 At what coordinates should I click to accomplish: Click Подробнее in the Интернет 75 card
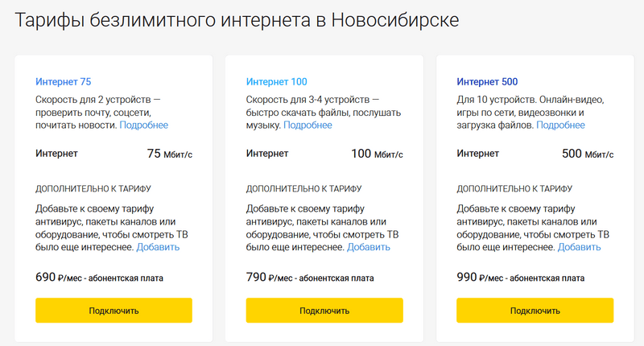pos(144,125)
